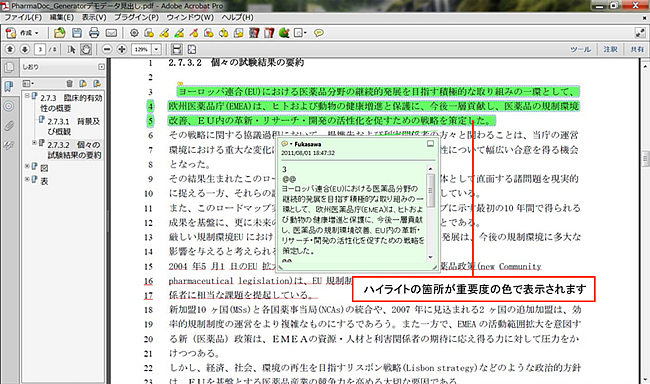Viewport: 650px width, 384px height.
Task: Open the signatures panel icon
Action: [9, 146]
